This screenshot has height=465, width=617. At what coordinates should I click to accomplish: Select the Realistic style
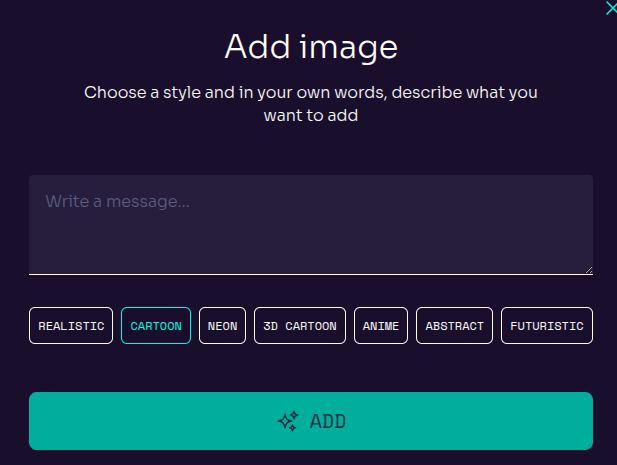point(71,326)
